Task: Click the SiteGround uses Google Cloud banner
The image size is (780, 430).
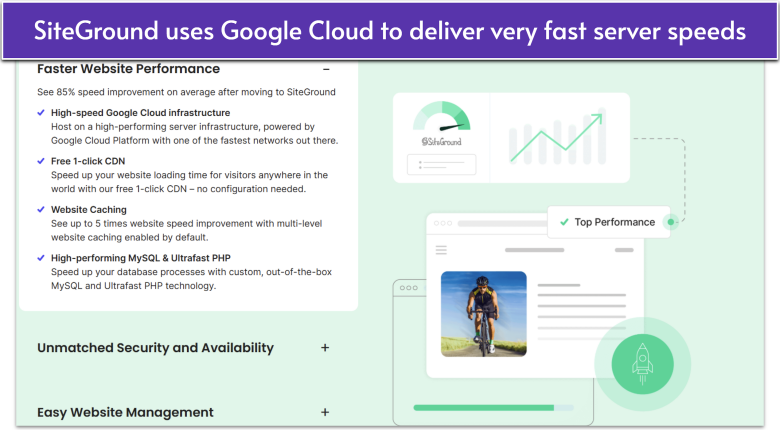Action: (390, 31)
